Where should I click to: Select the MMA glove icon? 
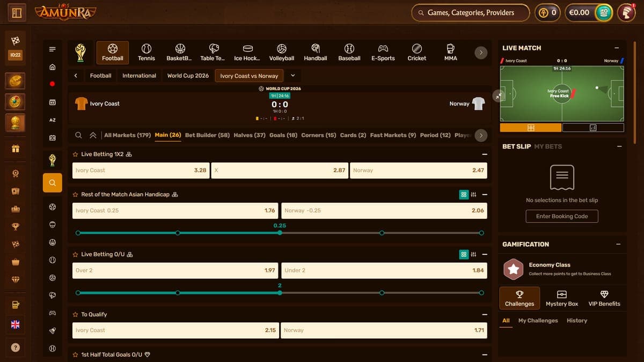tap(451, 53)
